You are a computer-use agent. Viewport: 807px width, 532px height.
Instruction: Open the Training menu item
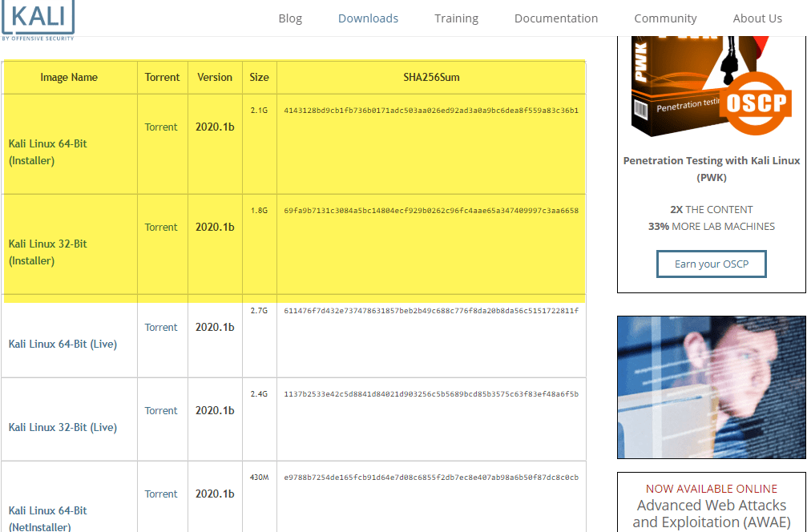(x=456, y=18)
